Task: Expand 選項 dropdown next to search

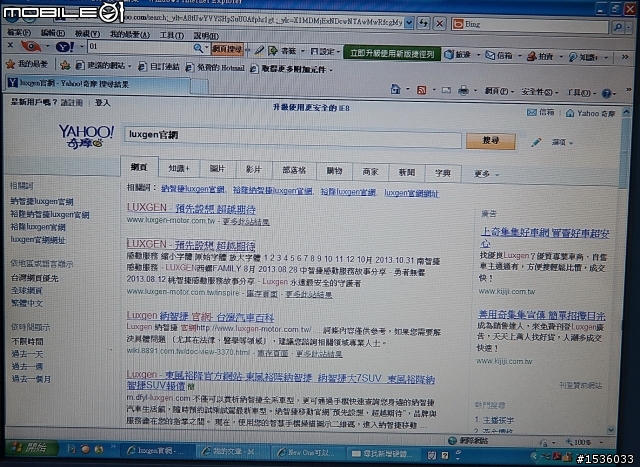Action: pyautogui.click(x=562, y=142)
